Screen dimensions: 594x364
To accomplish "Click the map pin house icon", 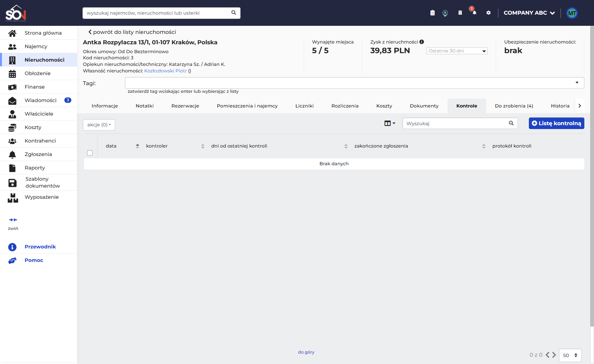I will pos(445,13).
